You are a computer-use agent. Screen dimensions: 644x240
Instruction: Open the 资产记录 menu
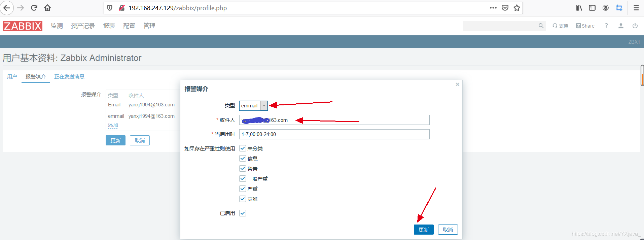tap(83, 26)
